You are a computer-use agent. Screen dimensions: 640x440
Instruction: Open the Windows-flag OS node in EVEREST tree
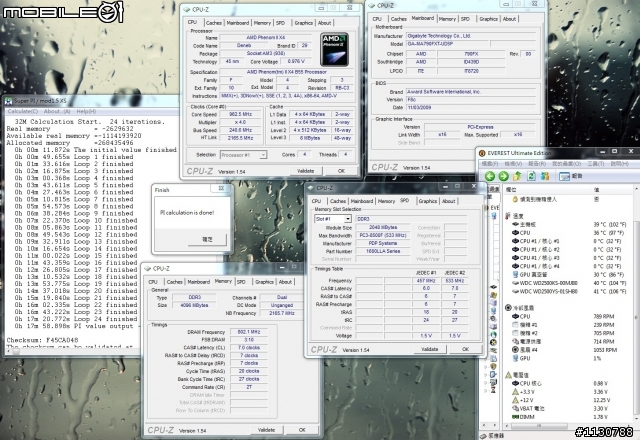(493, 295)
